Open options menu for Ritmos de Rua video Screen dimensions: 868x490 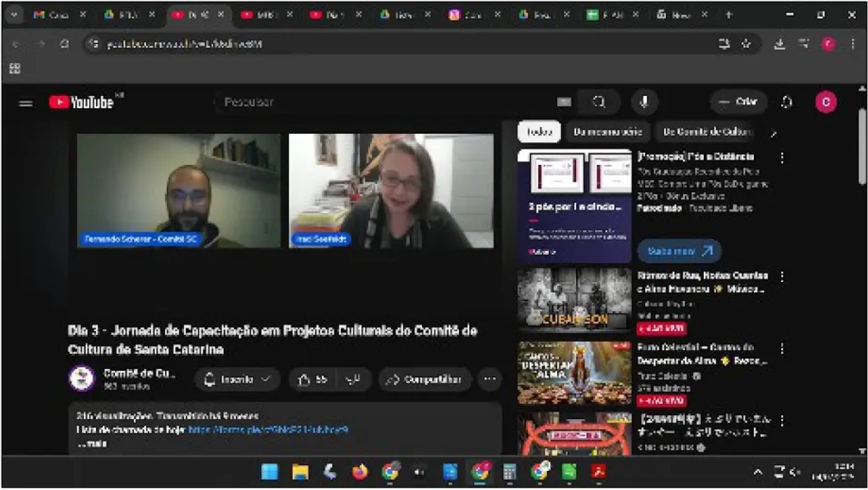coord(782,277)
